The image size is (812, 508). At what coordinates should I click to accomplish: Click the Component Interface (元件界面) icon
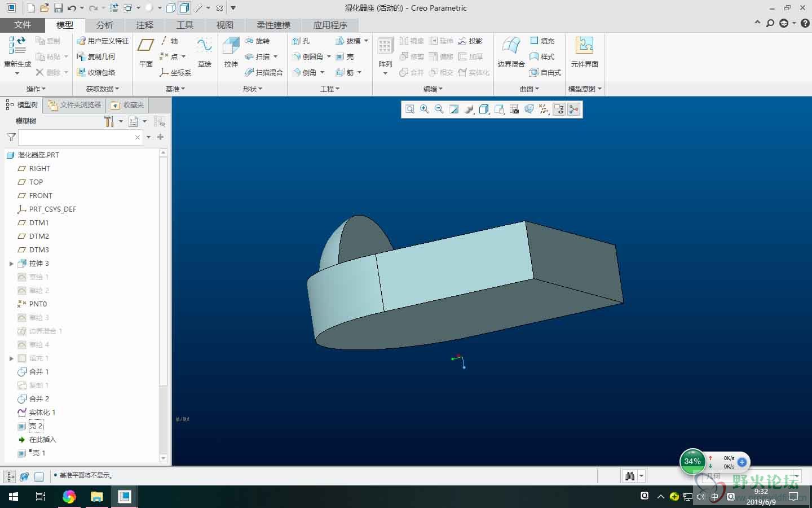point(584,45)
